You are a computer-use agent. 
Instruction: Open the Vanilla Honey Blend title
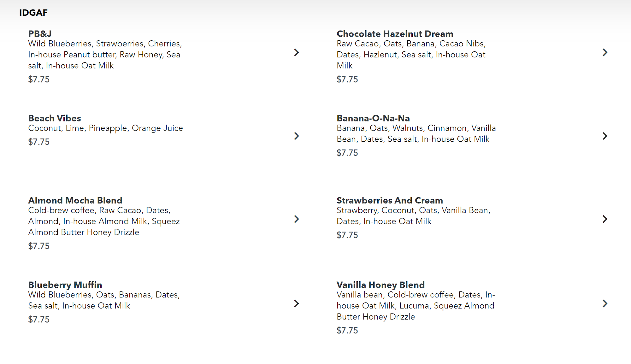pos(380,285)
